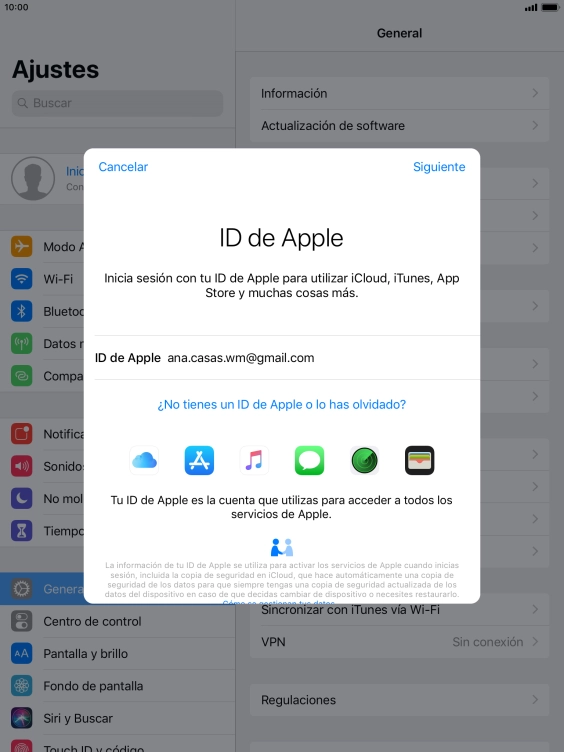This screenshot has height=752, width=564.
Task: Tap the Airplane mode icon
Action: click(x=22, y=247)
